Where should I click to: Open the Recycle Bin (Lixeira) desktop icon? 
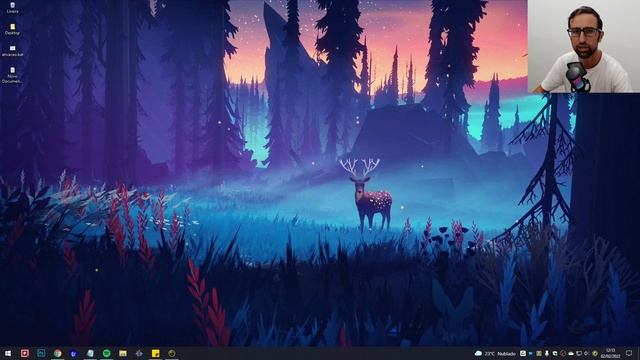tap(12, 8)
